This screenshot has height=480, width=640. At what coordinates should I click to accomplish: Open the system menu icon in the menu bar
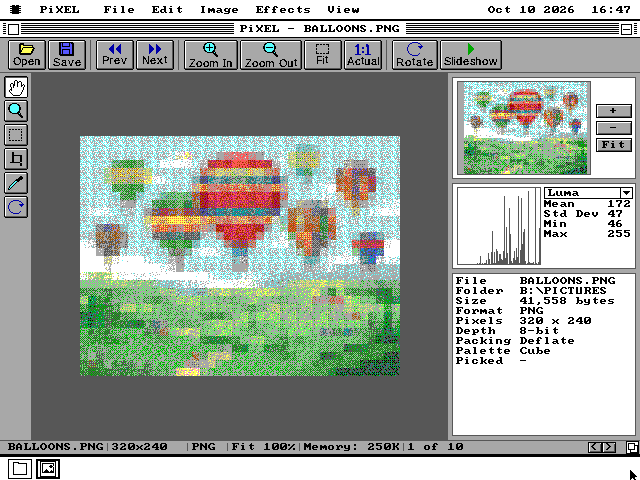point(16,9)
